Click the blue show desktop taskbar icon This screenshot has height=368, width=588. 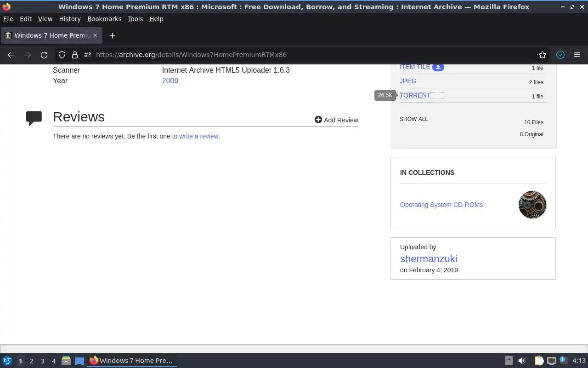[x=79, y=361]
